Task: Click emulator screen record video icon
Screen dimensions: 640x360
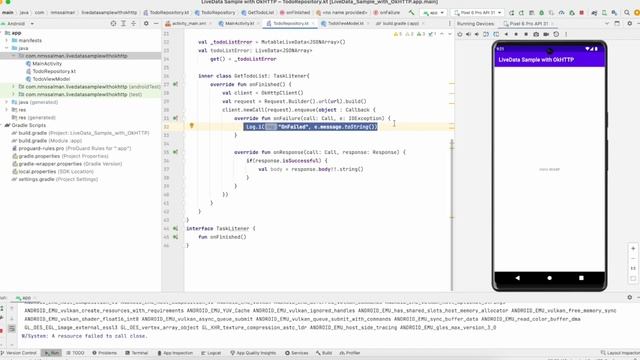Action: 546,34
